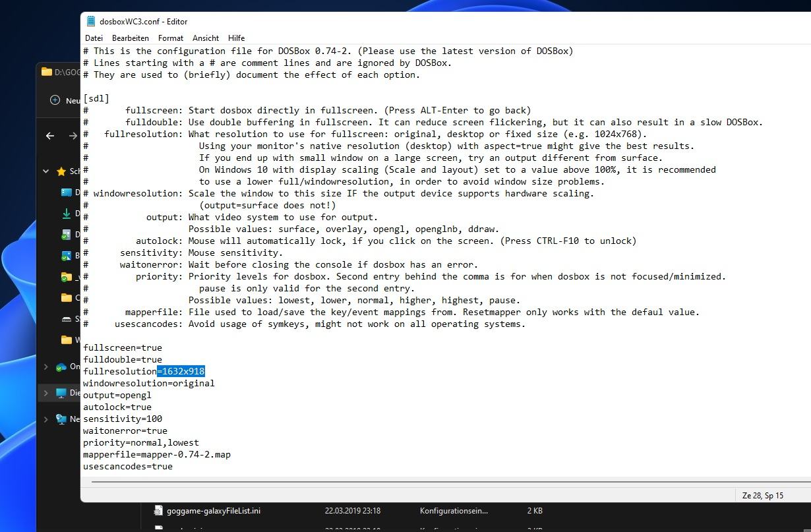
Task: Click the 'Konfigurationsein...' type cell
Action: [x=454, y=510]
